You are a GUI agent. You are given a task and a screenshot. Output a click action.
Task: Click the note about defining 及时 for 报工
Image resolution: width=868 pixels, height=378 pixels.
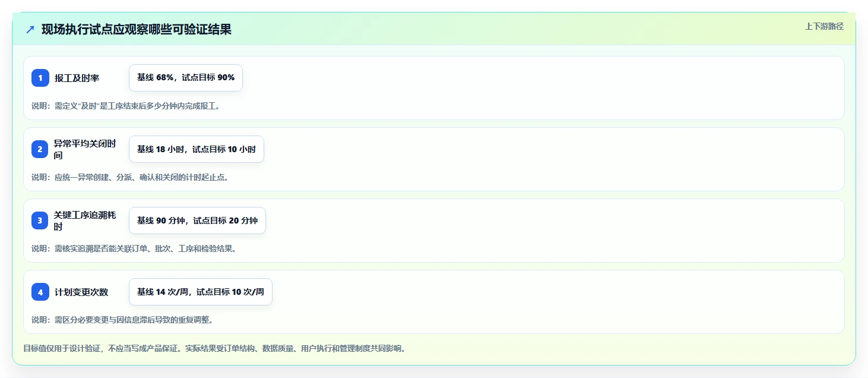[126, 106]
